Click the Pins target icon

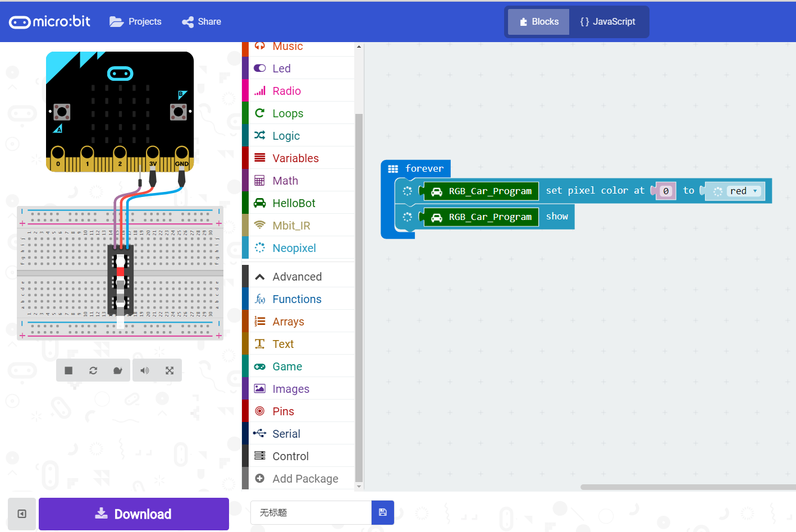[x=259, y=411]
